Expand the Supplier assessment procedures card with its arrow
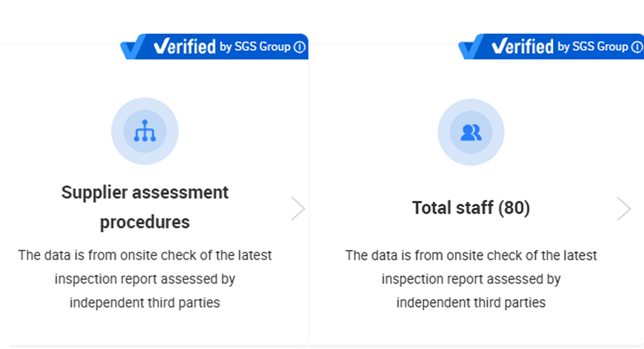 [x=298, y=208]
